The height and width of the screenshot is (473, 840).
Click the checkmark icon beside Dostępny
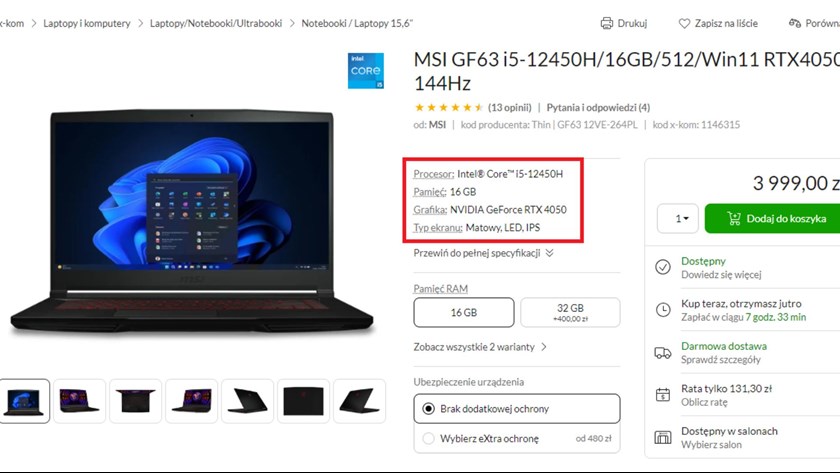point(663,267)
